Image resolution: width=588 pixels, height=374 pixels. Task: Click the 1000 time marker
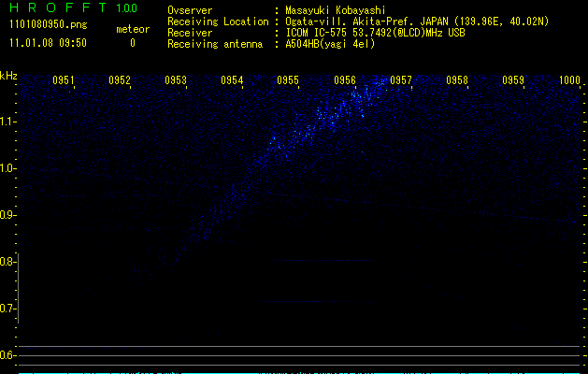[x=569, y=80]
